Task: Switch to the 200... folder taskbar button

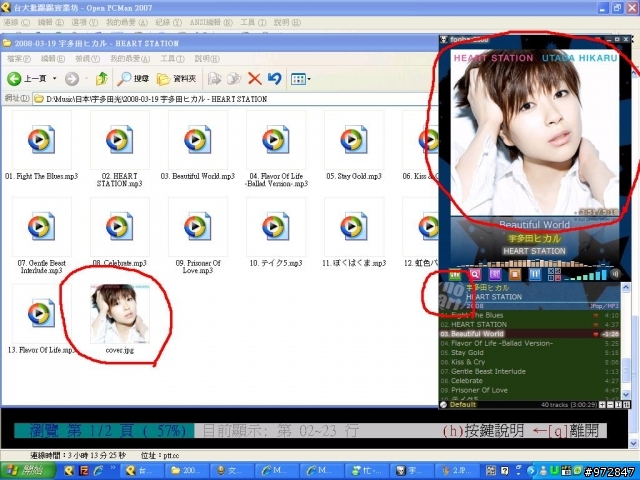Action: tap(186, 471)
